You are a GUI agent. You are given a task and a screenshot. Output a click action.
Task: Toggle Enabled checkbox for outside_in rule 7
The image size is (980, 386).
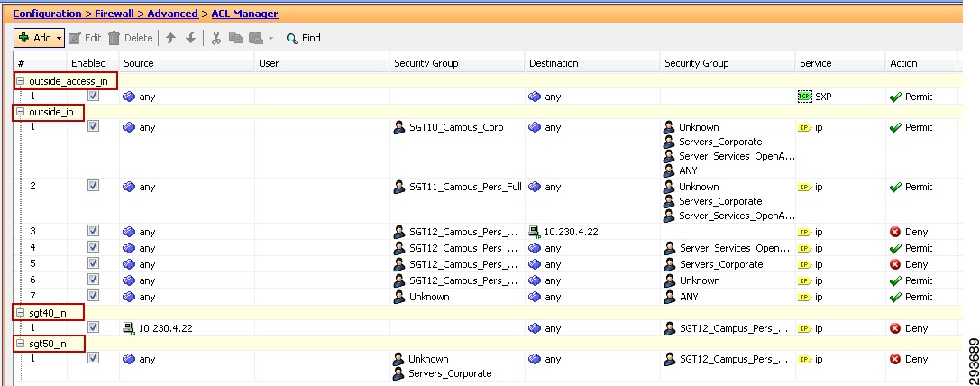point(93,296)
